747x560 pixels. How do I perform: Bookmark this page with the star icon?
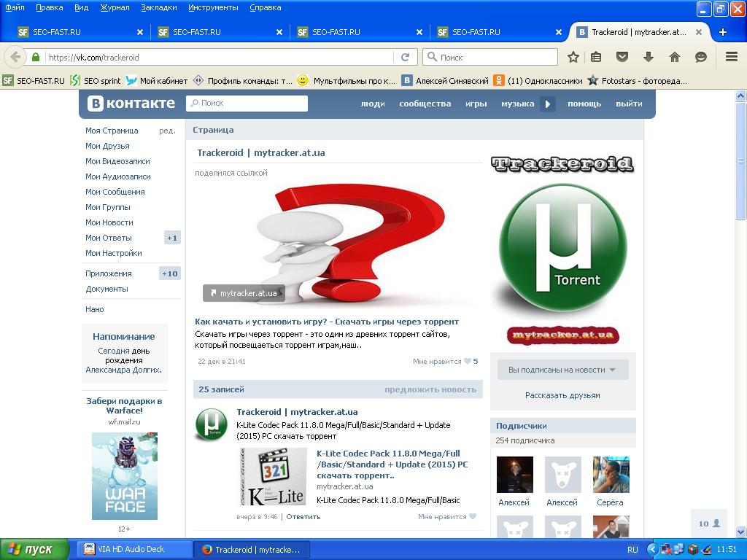[573, 57]
